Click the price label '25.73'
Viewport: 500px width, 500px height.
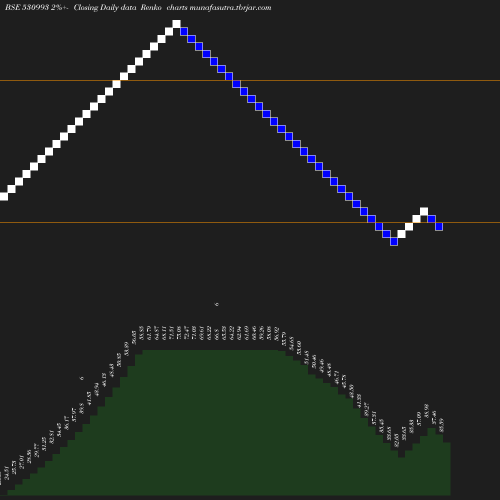pyautogui.click(x=14, y=467)
